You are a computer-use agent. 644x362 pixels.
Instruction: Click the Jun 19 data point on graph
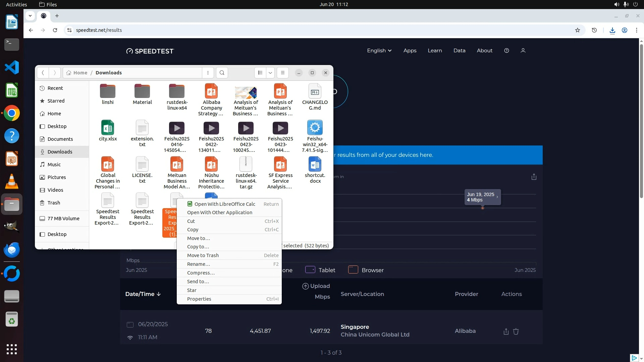point(482,208)
